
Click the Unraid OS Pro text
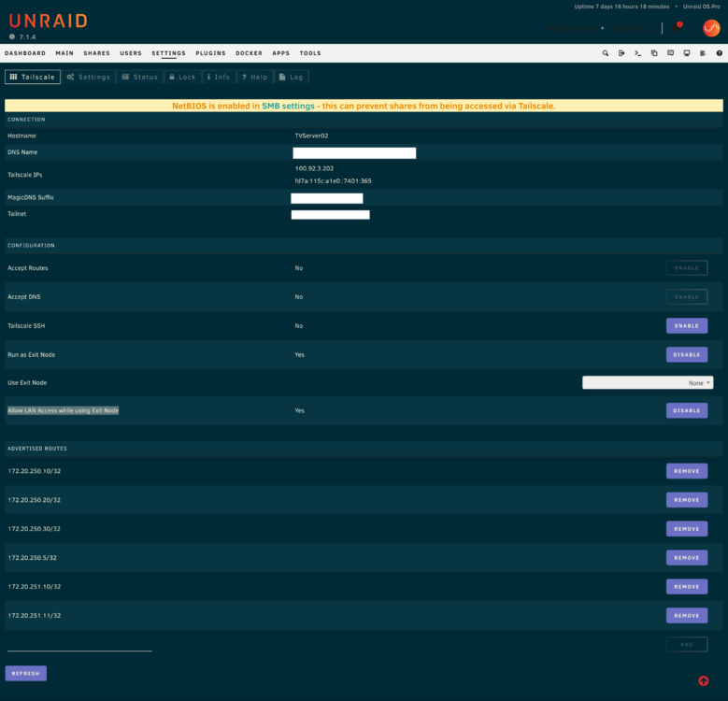click(702, 7)
